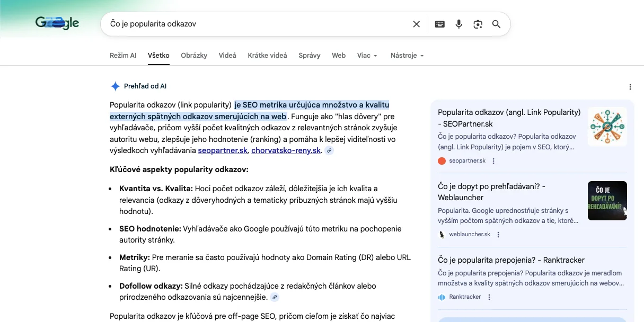Switch to the Režim AI tab
The height and width of the screenshot is (322, 644).
coord(123,56)
